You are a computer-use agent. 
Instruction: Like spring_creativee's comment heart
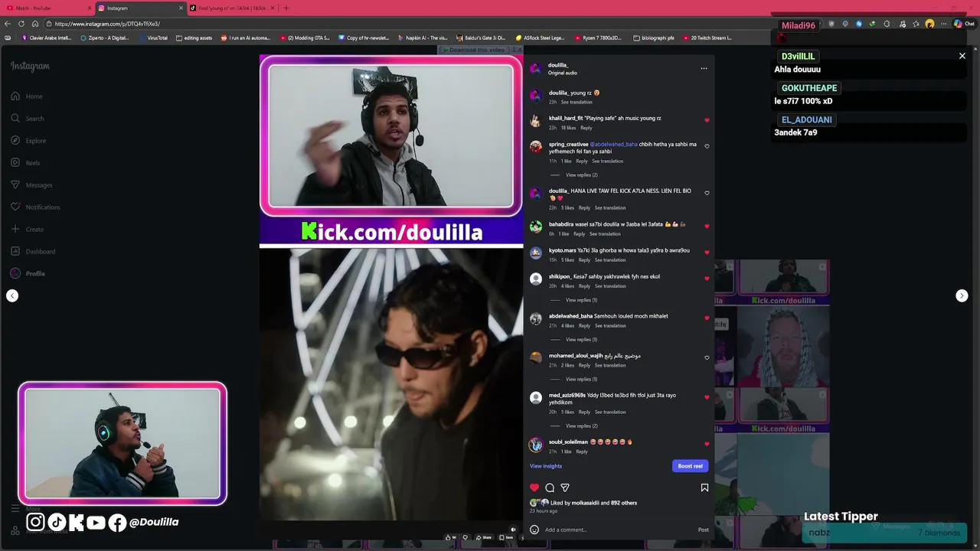[707, 146]
